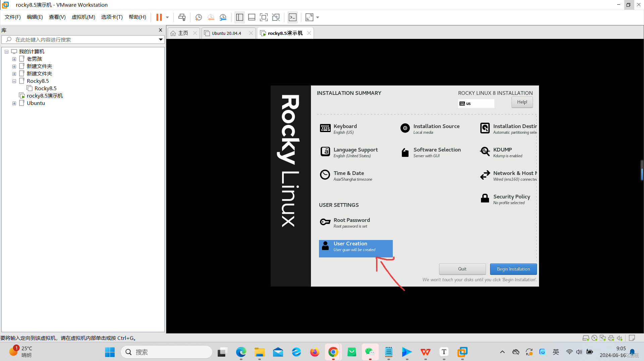
Task: Open the 查看(V) menu
Action: pyautogui.click(x=57, y=17)
